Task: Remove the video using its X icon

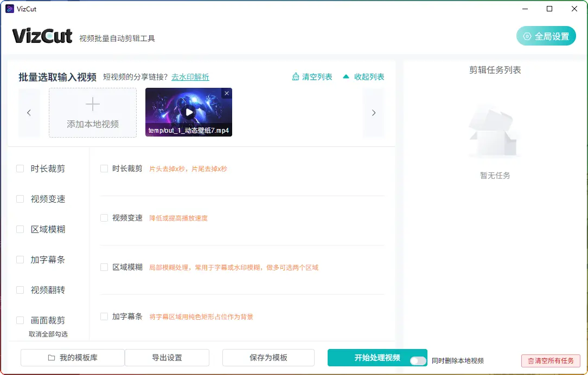Action: (227, 93)
